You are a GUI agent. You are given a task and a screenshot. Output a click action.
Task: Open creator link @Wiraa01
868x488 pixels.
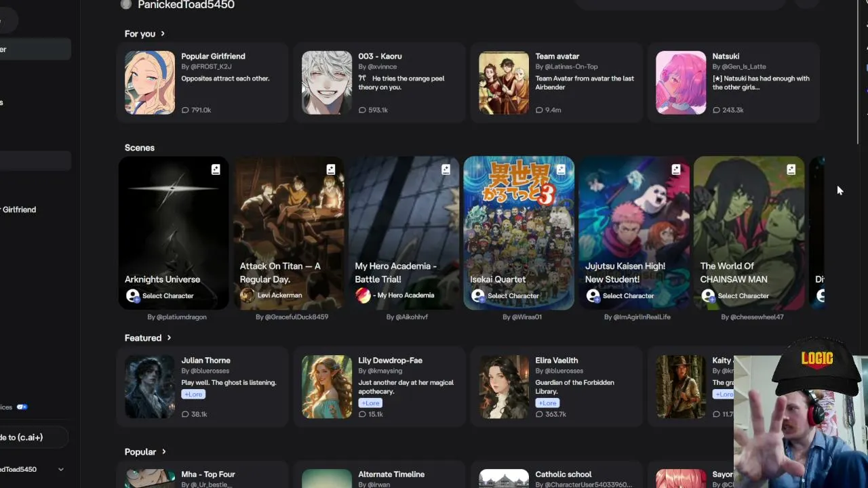(x=522, y=317)
